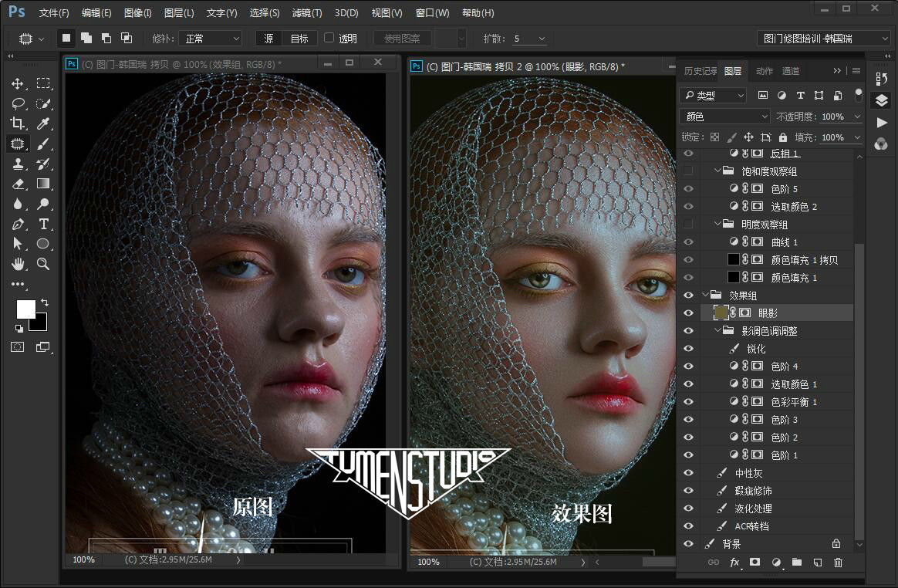Screen dimensions: 898x588
Task: Select the Gradient tool
Action: tap(43, 184)
